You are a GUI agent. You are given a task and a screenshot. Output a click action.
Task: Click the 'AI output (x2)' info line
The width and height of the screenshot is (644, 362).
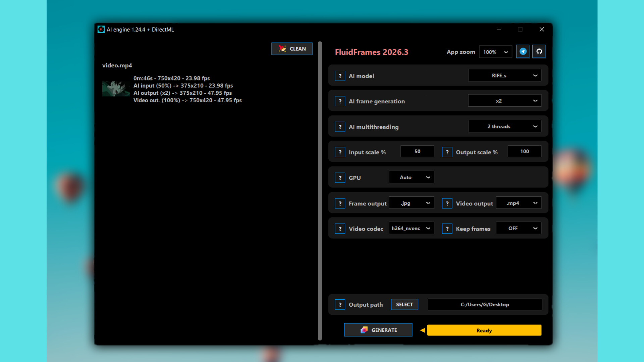182,93
